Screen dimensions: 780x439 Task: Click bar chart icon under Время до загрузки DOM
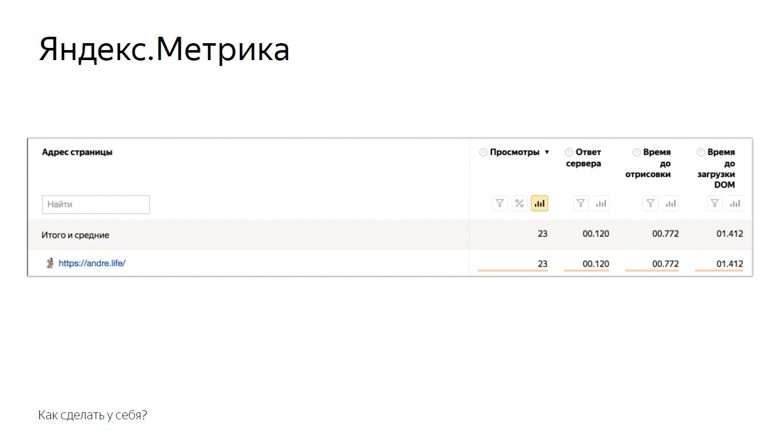tap(735, 204)
